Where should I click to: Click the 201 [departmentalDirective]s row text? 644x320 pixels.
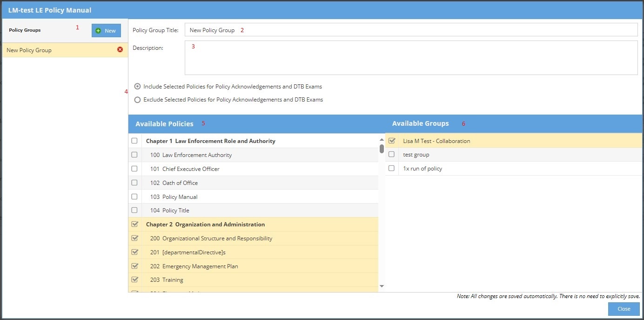point(188,252)
